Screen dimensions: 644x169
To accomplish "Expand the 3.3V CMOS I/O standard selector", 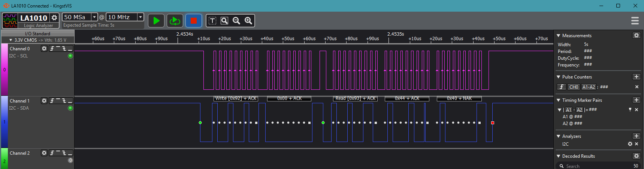I will point(11,40).
